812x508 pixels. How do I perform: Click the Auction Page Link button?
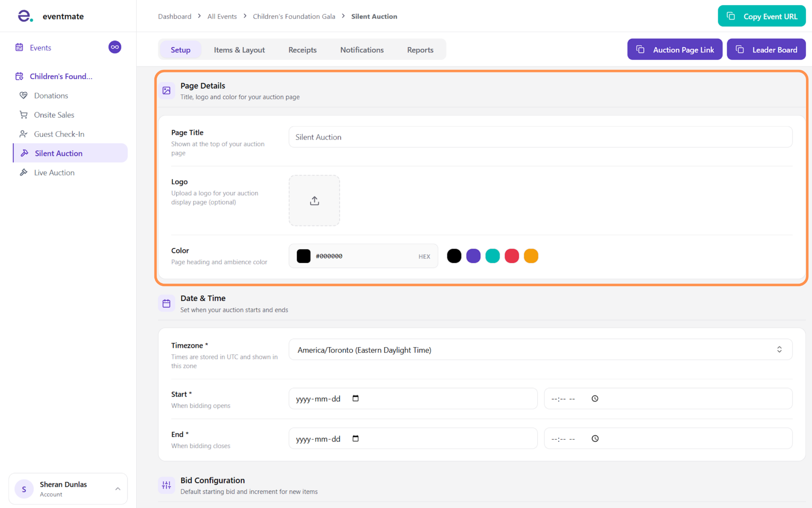pyautogui.click(x=675, y=50)
